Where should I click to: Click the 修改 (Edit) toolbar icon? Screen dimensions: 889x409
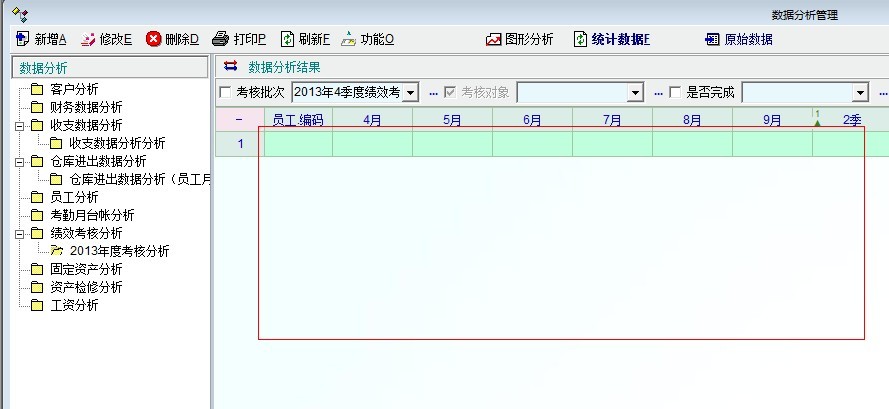(x=88, y=40)
